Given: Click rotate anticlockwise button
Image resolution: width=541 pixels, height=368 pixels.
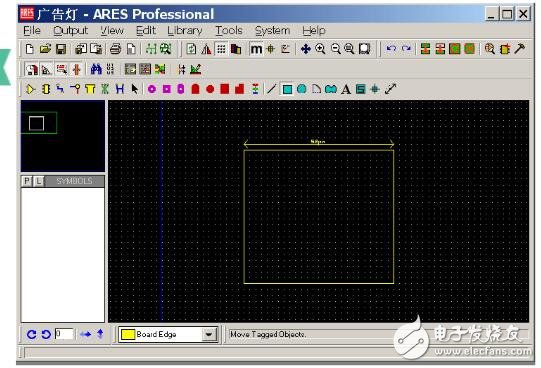Looking at the screenshot, I should coord(46,334).
